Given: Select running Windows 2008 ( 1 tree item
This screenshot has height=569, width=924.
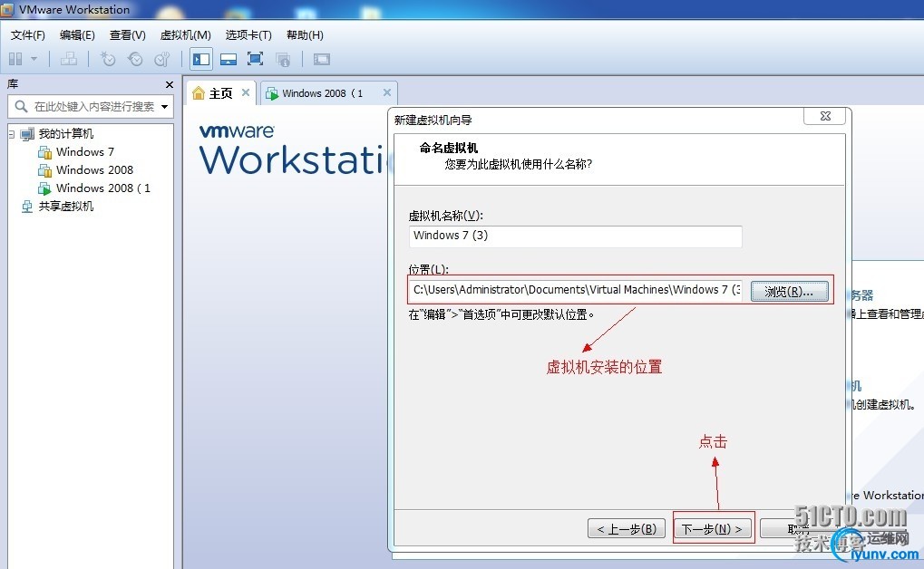Looking at the screenshot, I should (x=93, y=188).
